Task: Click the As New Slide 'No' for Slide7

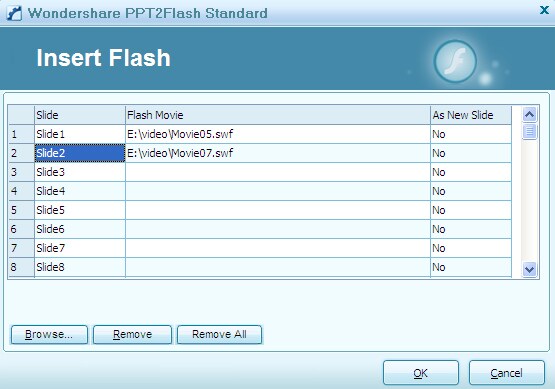Action: coord(471,248)
